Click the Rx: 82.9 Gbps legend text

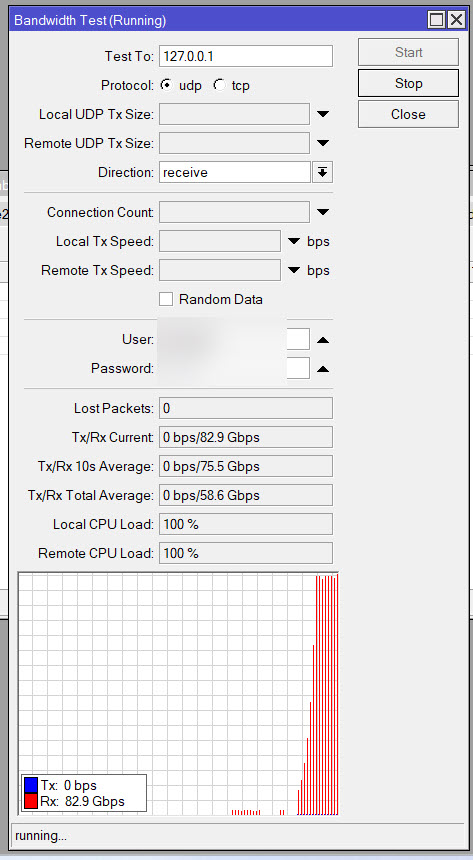point(82,801)
